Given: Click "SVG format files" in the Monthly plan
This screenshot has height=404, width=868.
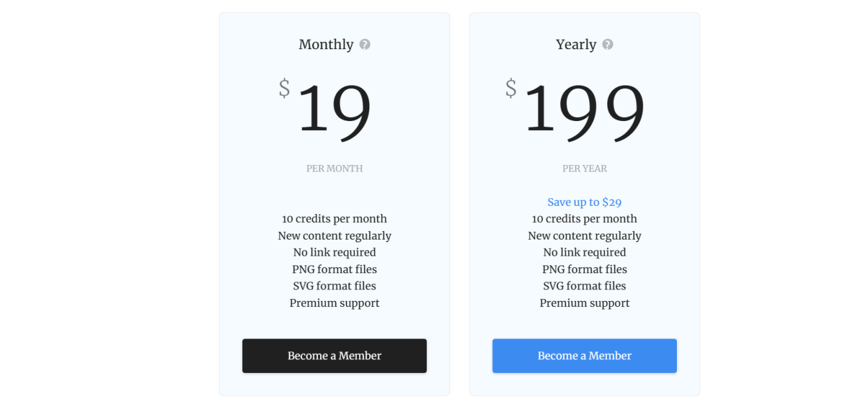Looking at the screenshot, I should pos(334,286).
